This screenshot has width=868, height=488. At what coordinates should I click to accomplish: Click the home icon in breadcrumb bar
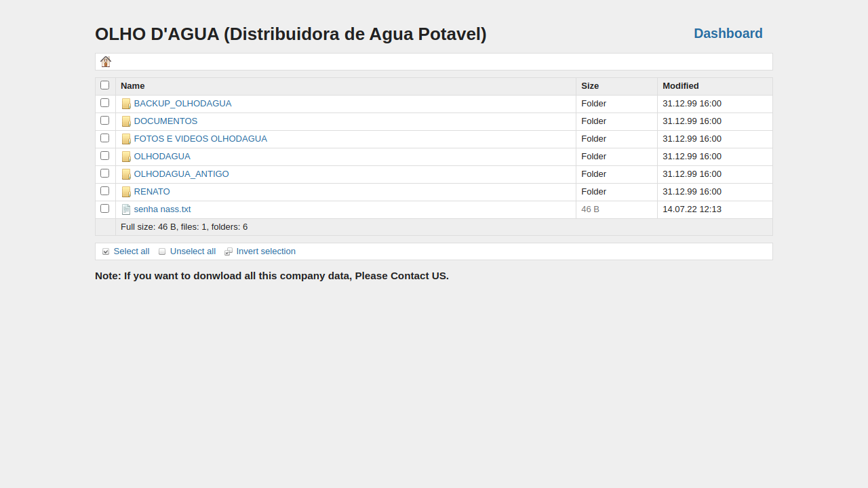(106, 62)
